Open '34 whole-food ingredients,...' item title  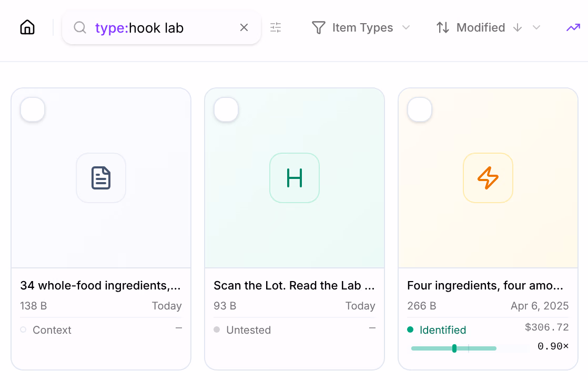(x=100, y=285)
